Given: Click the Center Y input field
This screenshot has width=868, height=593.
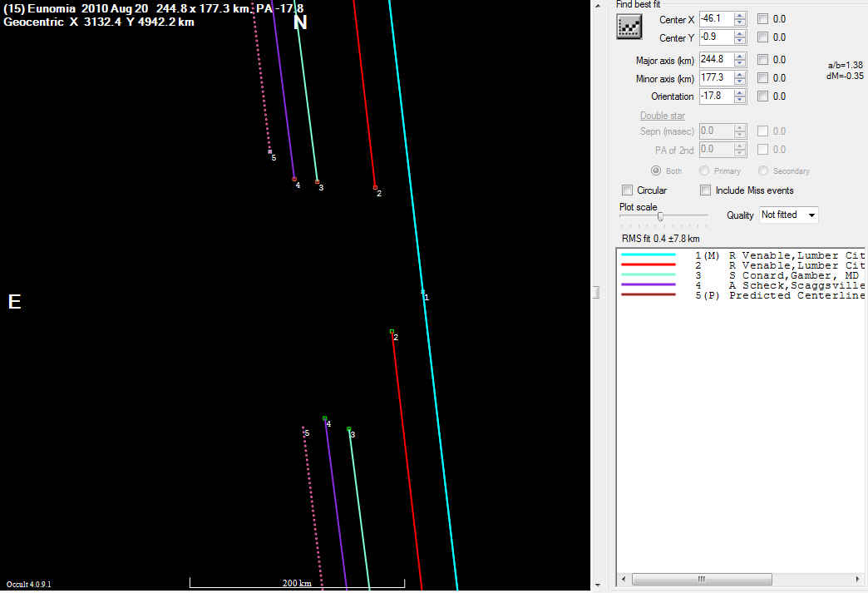Looking at the screenshot, I should pyautogui.click(x=717, y=37).
